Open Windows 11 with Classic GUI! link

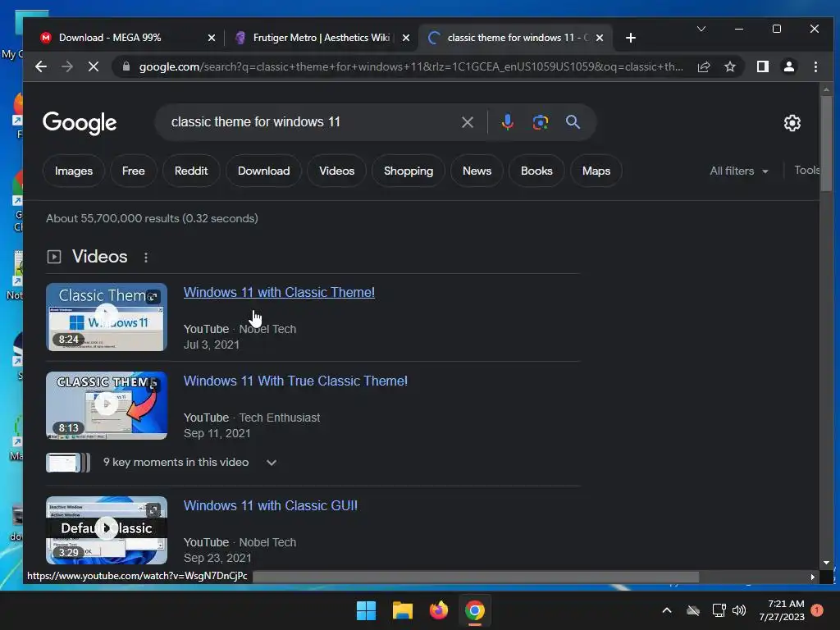tap(271, 505)
